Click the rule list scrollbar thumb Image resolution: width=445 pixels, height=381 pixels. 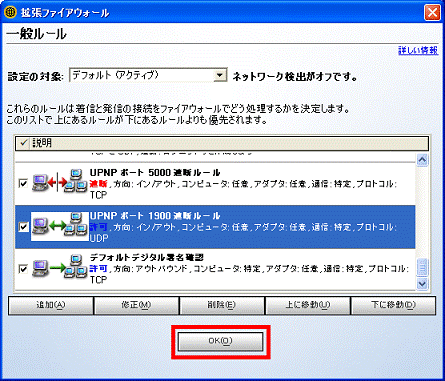[x=422, y=267]
